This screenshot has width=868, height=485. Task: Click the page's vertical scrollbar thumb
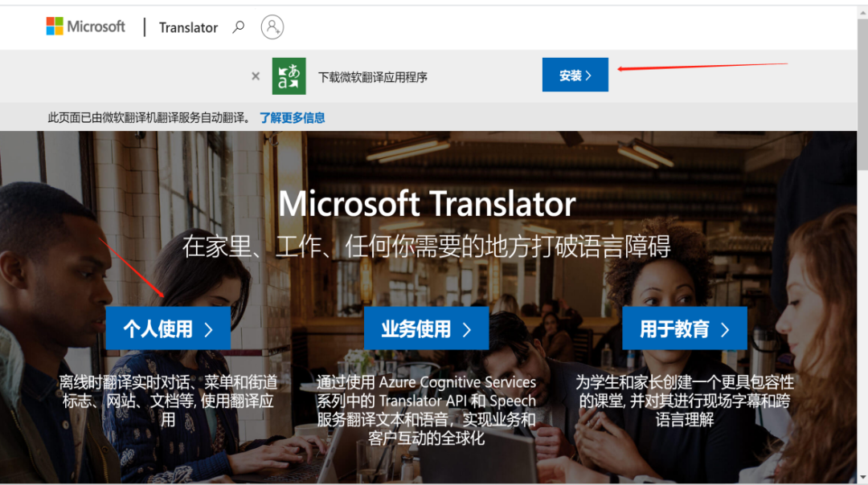[862, 94]
